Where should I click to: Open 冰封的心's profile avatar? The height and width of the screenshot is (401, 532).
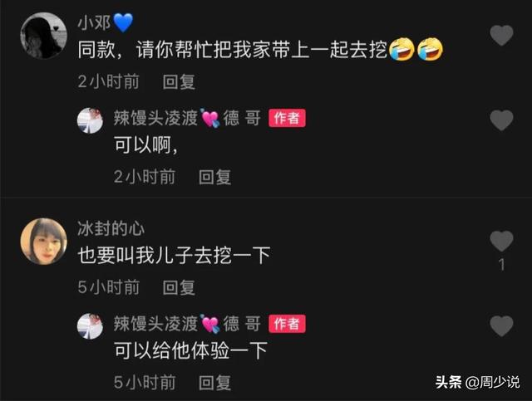click(x=44, y=241)
